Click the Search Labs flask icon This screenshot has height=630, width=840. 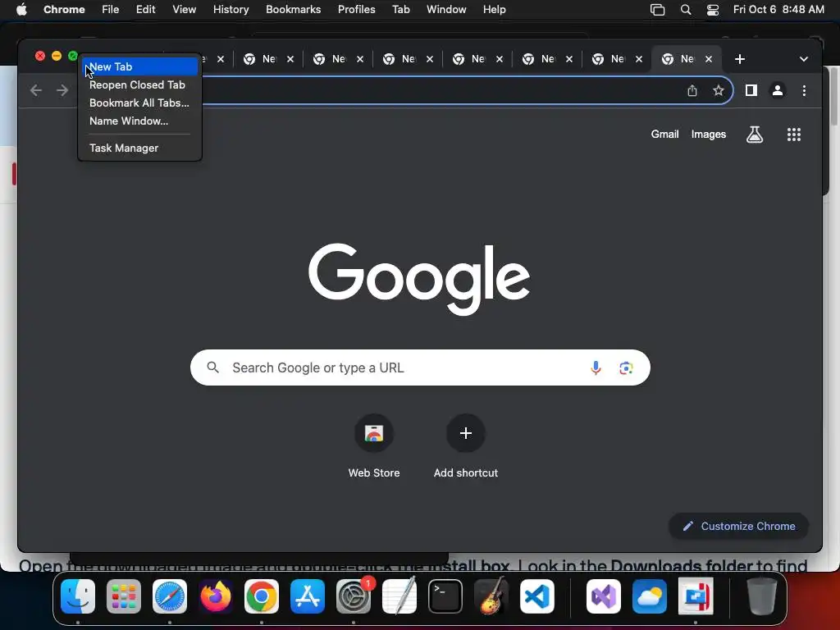click(x=755, y=135)
